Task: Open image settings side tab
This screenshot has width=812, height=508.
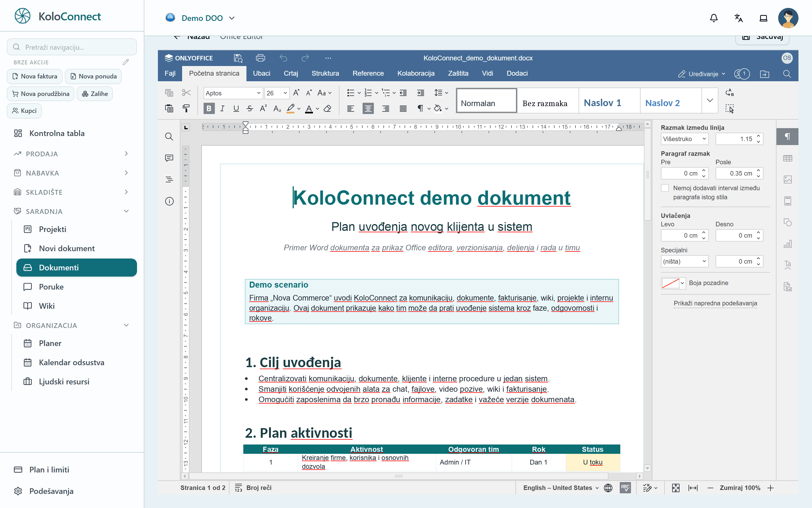Action: point(787,180)
